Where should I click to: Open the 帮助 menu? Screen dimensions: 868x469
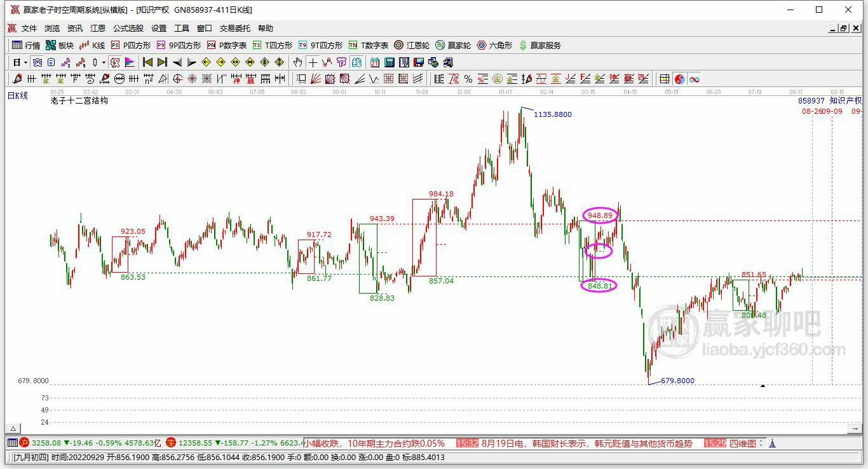(266, 29)
